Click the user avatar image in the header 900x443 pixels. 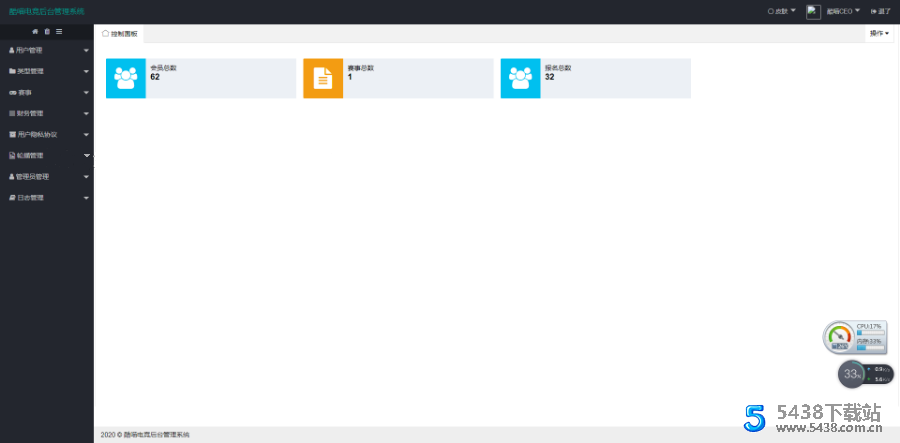813,12
